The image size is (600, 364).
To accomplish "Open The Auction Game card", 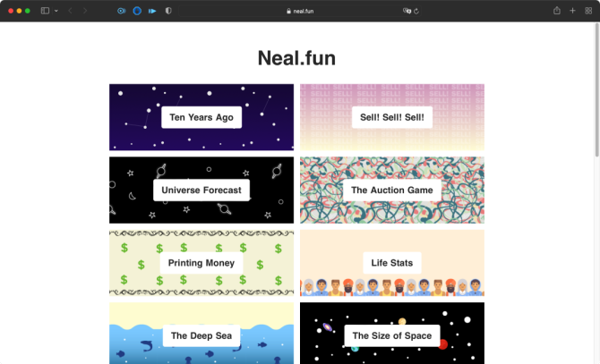I will [x=392, y=190].
